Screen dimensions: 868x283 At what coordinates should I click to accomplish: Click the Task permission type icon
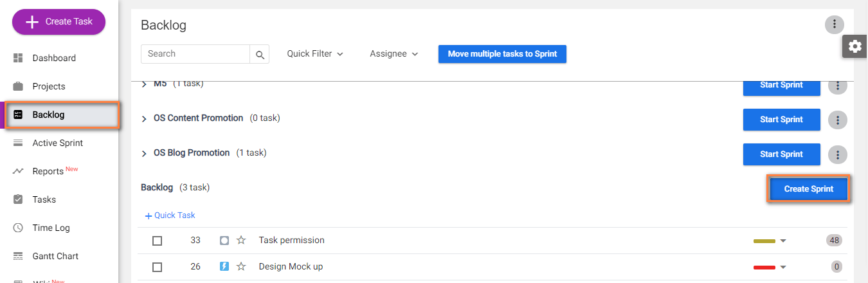click(224, 241)
